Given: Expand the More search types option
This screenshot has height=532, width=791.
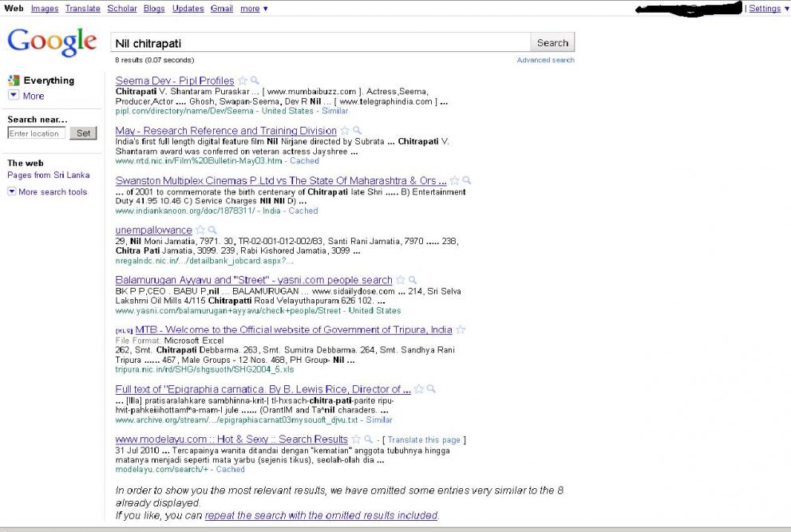Looking at the screenshot, I should pyautogui.click(x=26, y=95).
